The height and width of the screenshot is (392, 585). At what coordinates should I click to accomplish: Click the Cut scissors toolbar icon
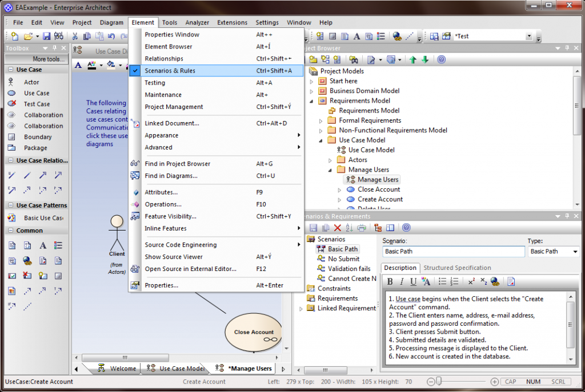coord(75,36)
